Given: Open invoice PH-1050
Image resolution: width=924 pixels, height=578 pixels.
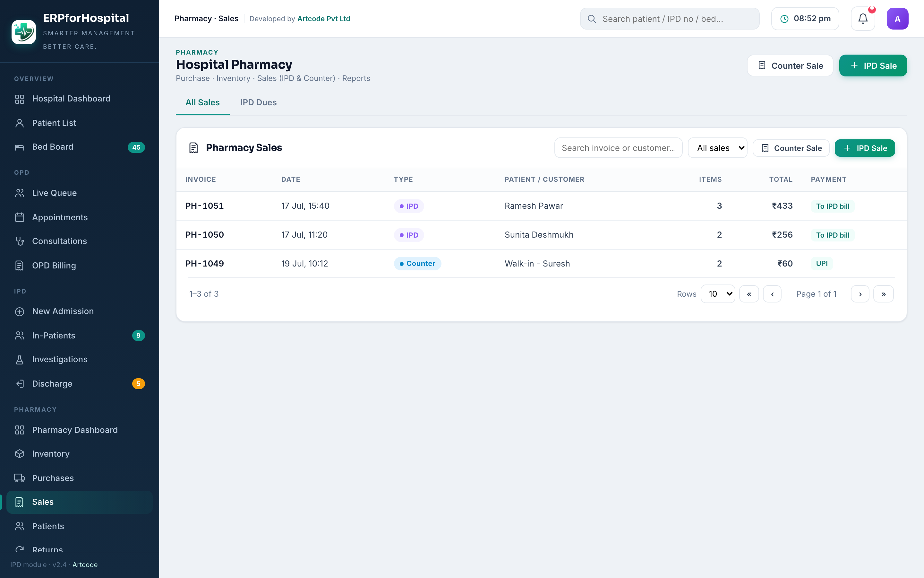Looking at the screenshot, I should point(204,235).
